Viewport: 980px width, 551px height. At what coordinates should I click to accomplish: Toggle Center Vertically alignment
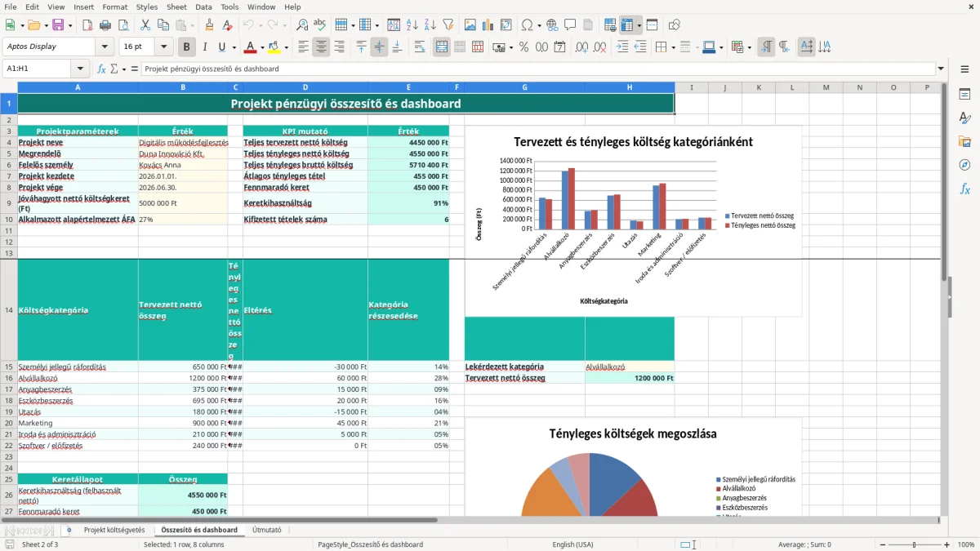[x=379, y=47]
